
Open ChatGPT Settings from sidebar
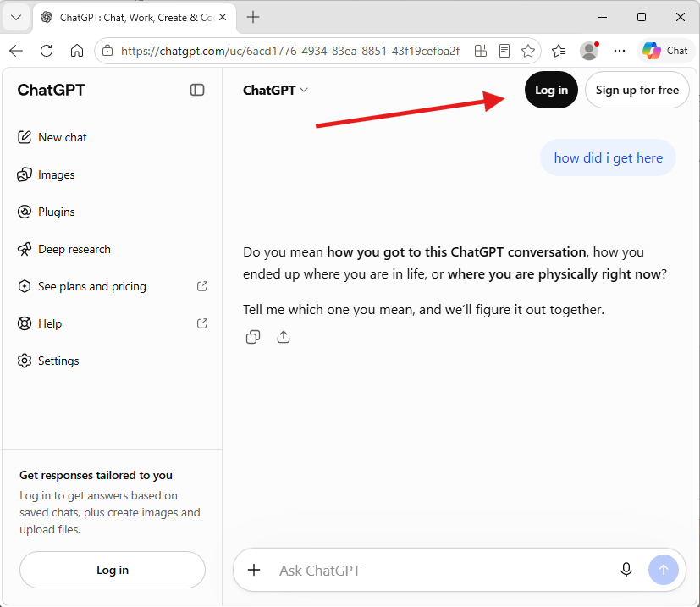coord(48,361)
